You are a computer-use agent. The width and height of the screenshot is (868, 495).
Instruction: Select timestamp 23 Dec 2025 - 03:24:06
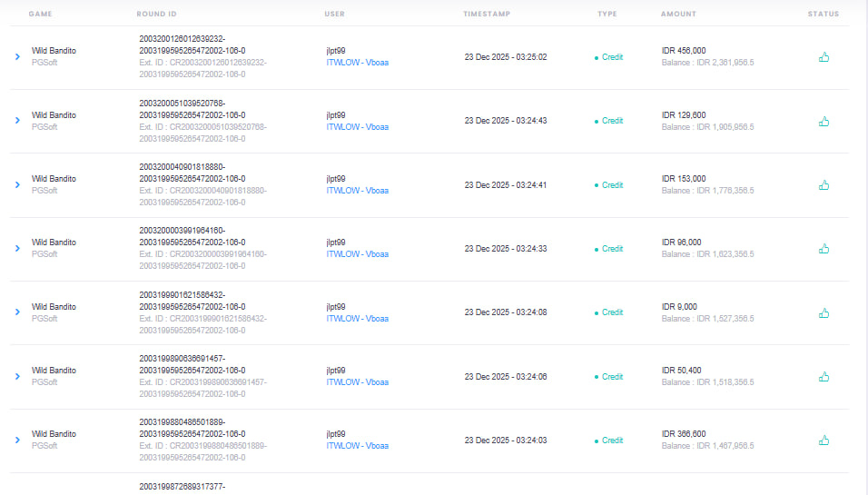click(x=506, y=377)
